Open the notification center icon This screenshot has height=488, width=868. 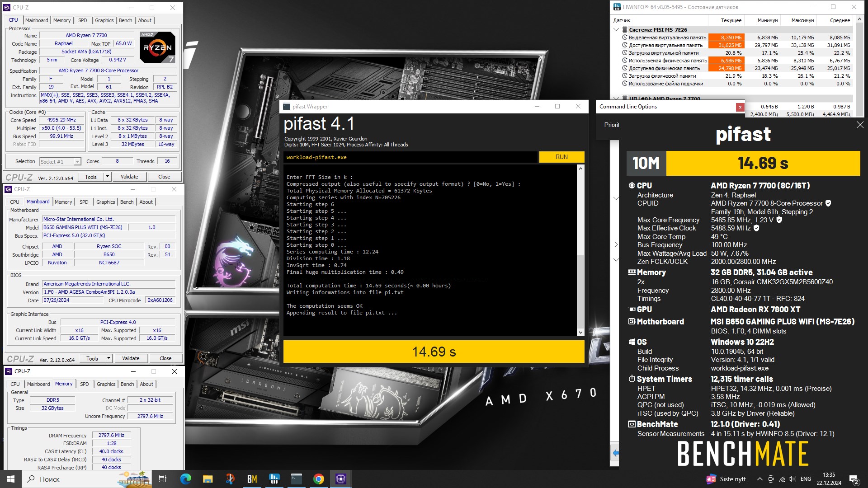click(854, 479)
